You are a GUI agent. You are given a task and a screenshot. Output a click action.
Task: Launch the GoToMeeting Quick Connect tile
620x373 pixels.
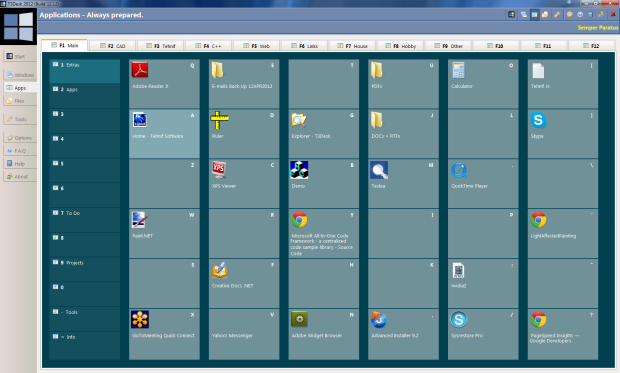(164, 334)
